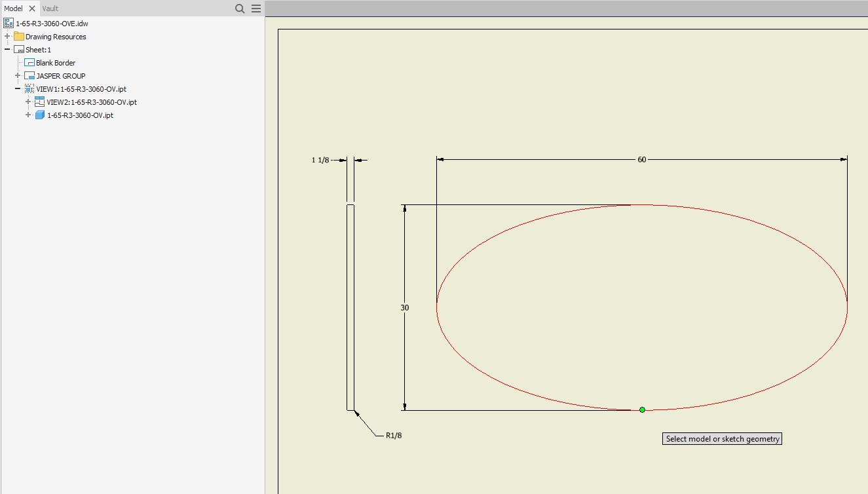Viewport: 868px width, 494px height.
Task: Close the Model browser tab
Action: pyautogui.click(x=31, y=9)
